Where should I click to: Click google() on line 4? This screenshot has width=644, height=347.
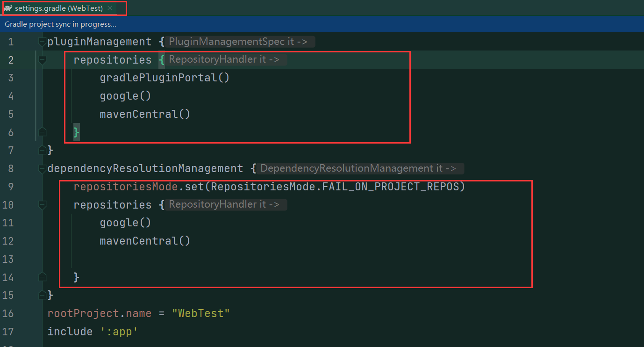tap(125, 96)
